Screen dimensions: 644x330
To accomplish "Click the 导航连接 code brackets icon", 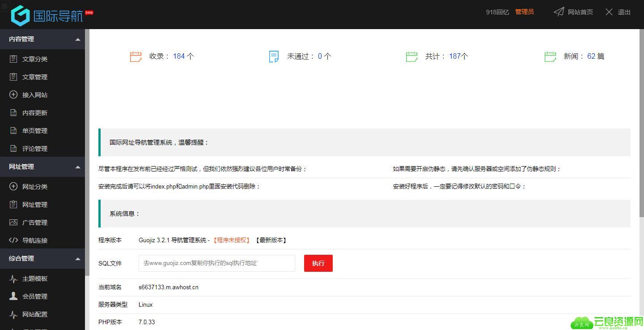I will (13, 240).
